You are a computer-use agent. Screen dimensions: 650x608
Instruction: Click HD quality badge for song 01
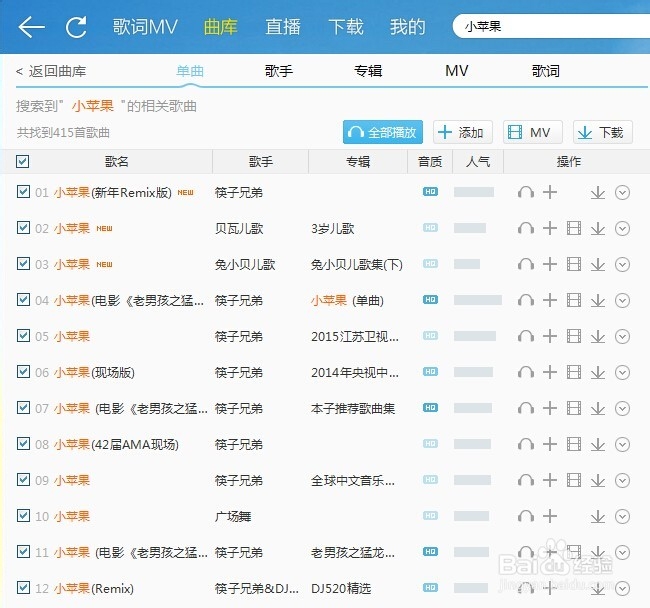click(430, 192)
